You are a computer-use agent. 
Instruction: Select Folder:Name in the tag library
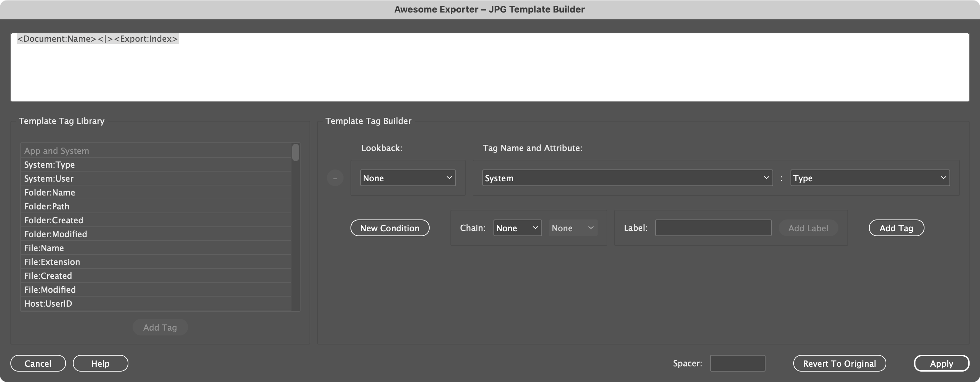[155, 192]
